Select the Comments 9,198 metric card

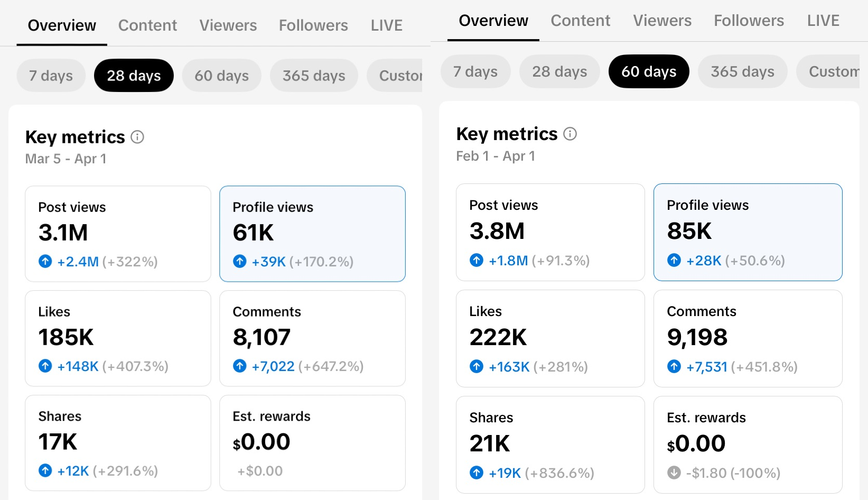(748, 338)
